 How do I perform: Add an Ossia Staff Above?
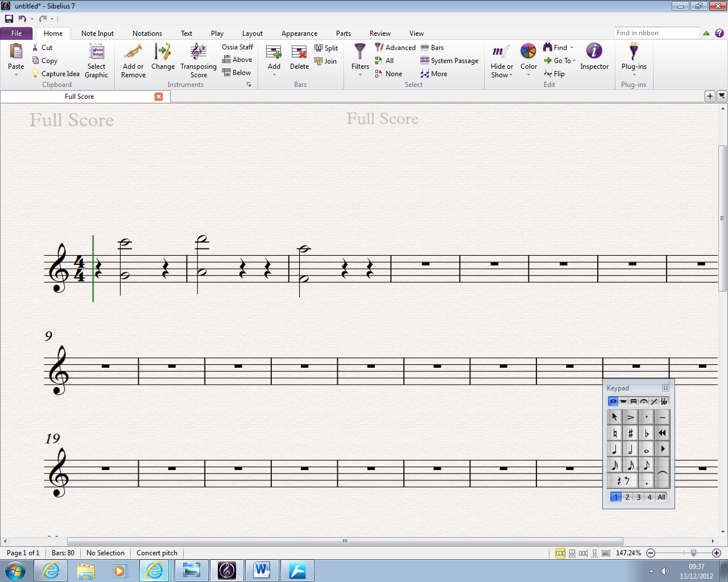(x=237, y=60)
